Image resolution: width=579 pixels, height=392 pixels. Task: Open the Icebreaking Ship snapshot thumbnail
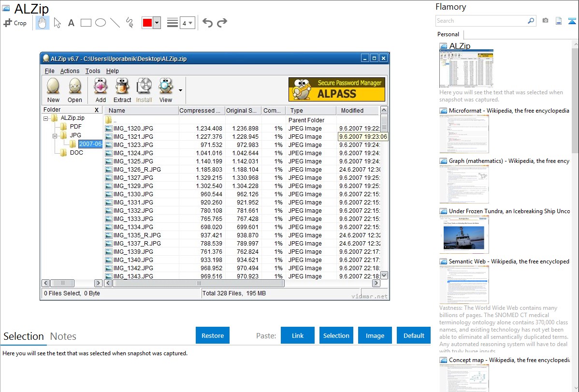(464, 234)
